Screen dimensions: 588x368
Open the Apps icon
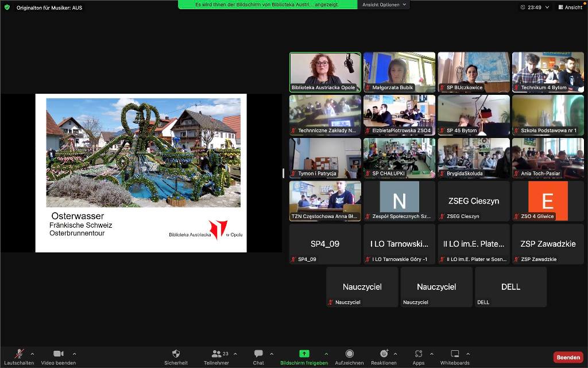click(418, 354)
